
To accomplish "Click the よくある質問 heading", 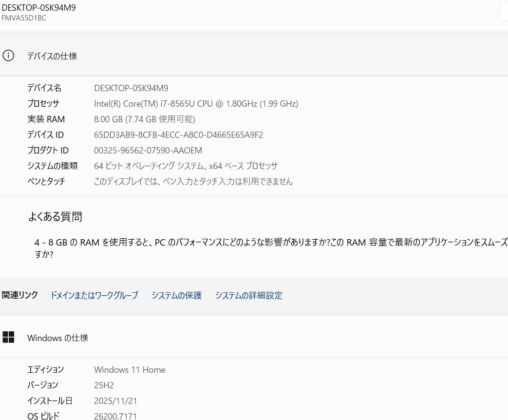I will (55, 216).
